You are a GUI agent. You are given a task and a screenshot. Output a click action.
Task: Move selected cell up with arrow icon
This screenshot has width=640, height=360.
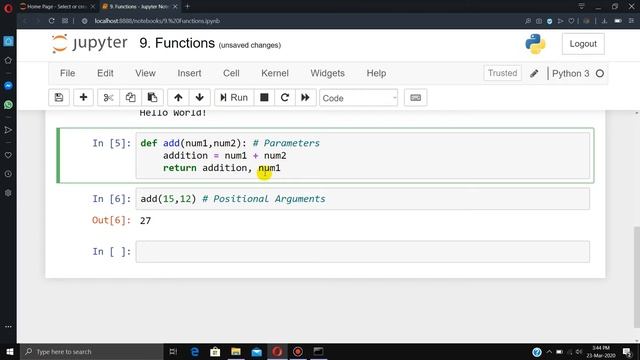(x=178, y=98)
